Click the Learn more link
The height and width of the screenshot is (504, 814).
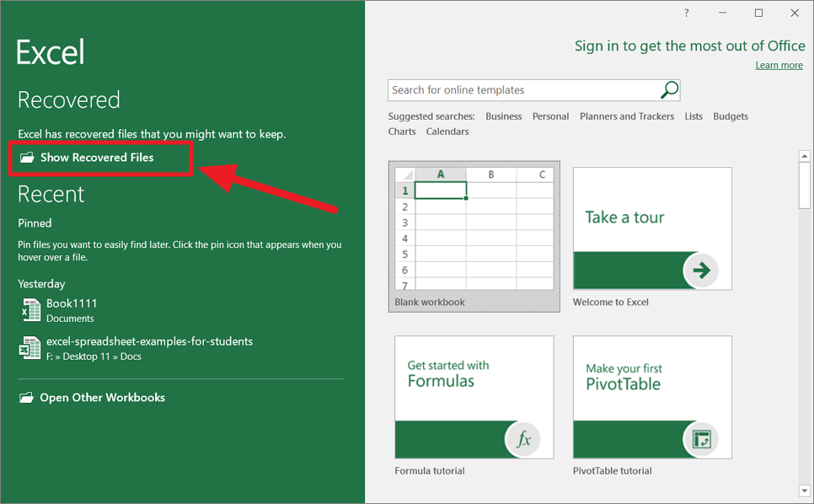(779, 65)
